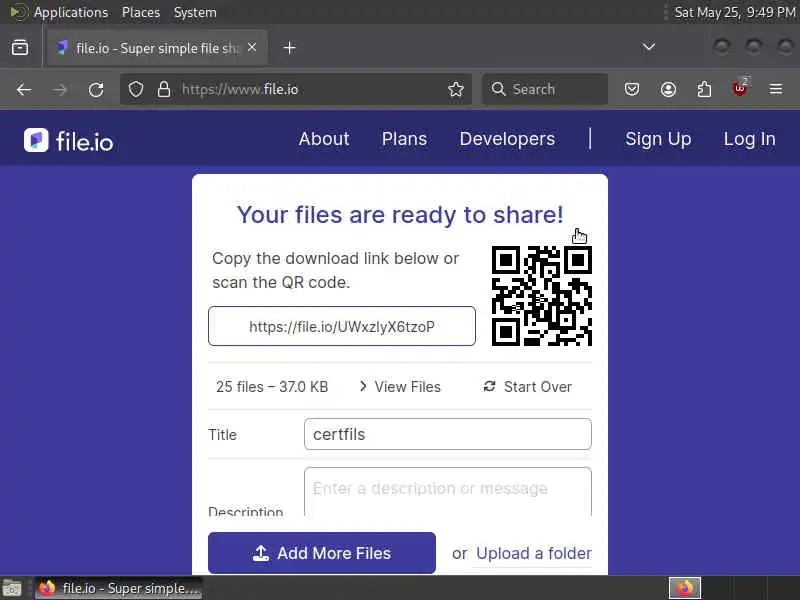
Task: Click the Log In link
Action: pyautogui.click(x=749, y=139)
